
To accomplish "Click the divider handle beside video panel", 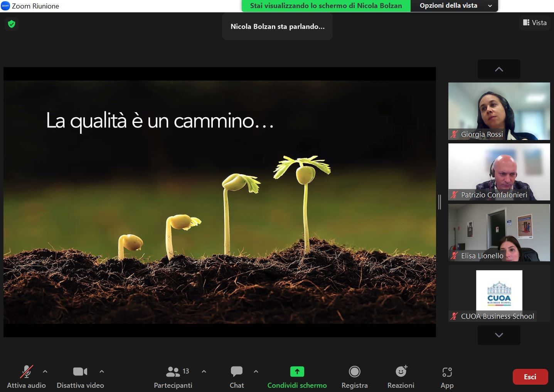I will point(439,202).
